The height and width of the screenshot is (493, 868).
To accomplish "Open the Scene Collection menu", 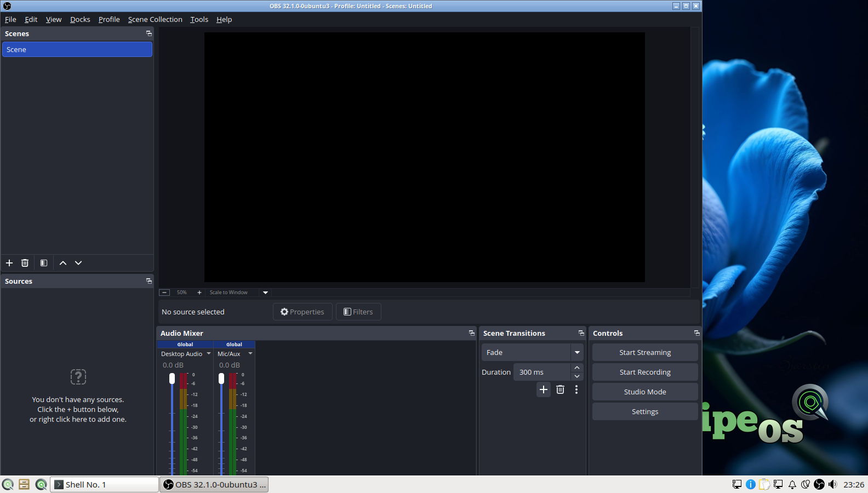I will pos(155,19).
